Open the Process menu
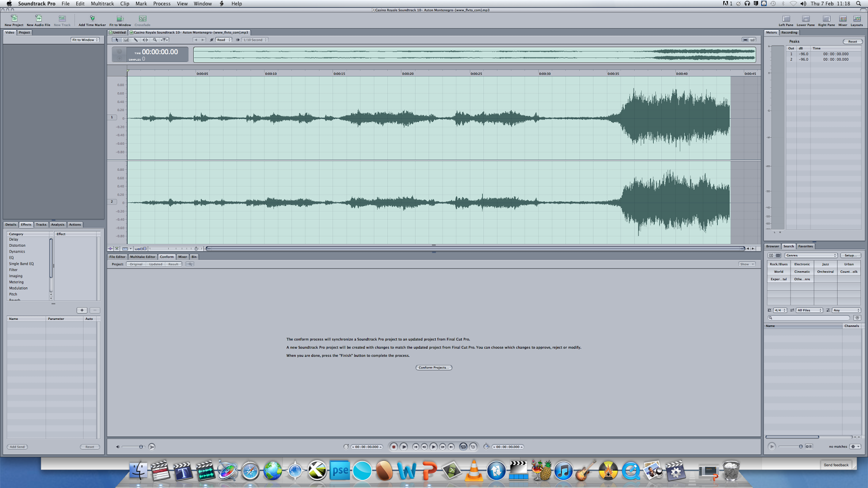This screenshot has height=488, width=868. point(162,4)
